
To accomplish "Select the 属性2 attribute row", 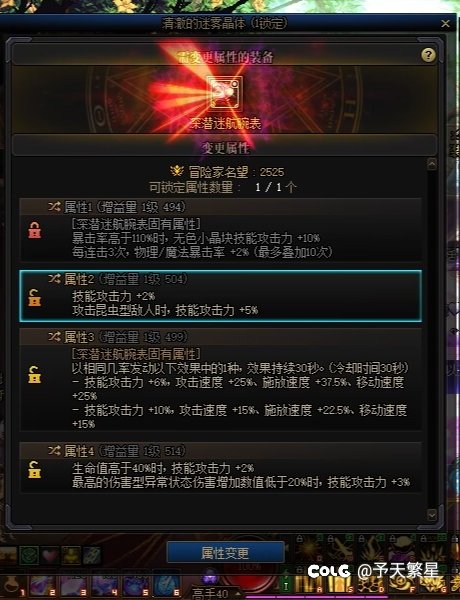I will 221,296.
